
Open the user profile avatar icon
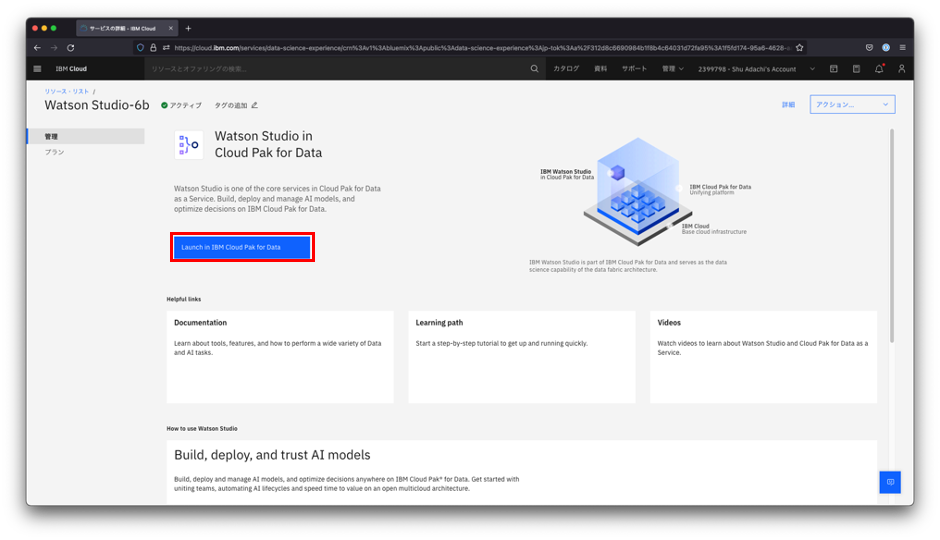(x=901, y=69)
